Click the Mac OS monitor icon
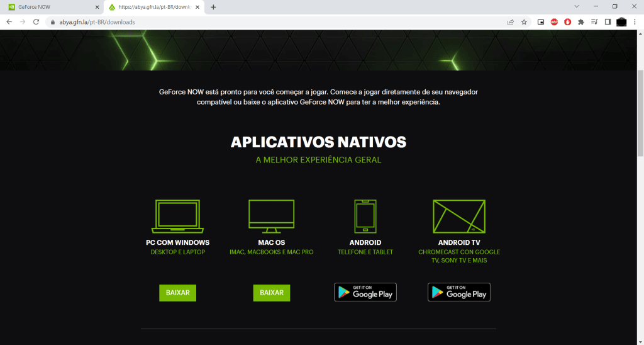The height and width of the screenshot is (345, 644). coord(272,217)
